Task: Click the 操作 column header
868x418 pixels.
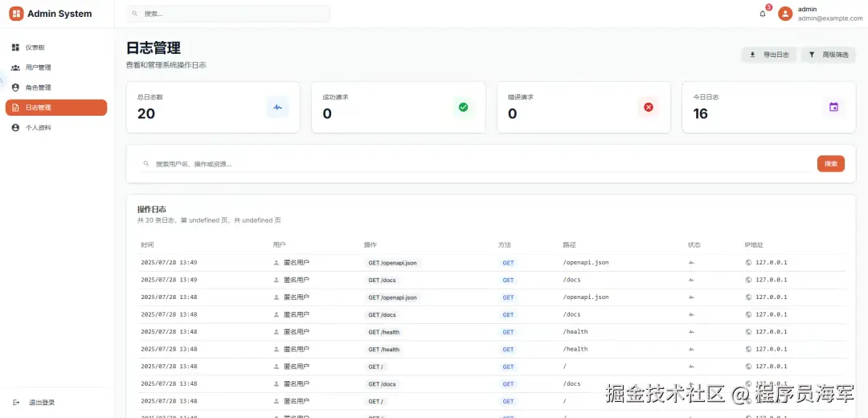Action: click(370, 244)
